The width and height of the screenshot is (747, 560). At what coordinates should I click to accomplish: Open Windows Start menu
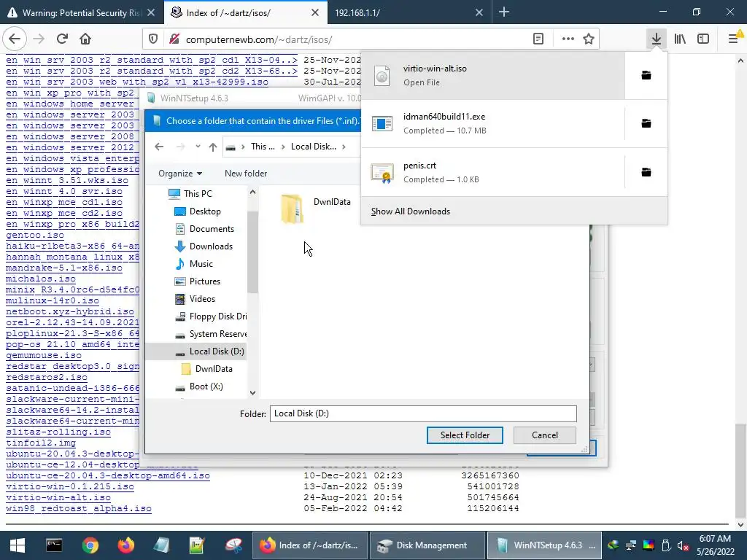(18, 545)
